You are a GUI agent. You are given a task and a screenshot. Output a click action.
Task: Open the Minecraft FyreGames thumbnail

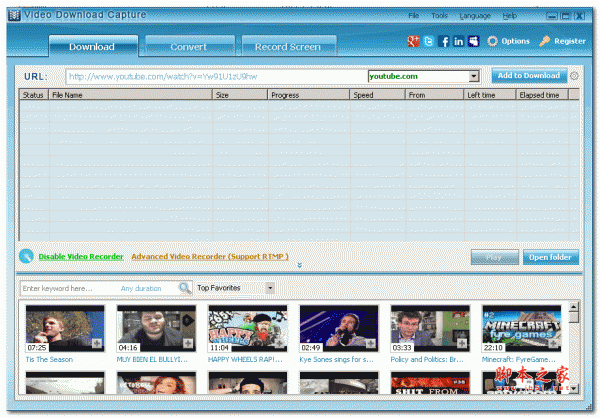522,328
